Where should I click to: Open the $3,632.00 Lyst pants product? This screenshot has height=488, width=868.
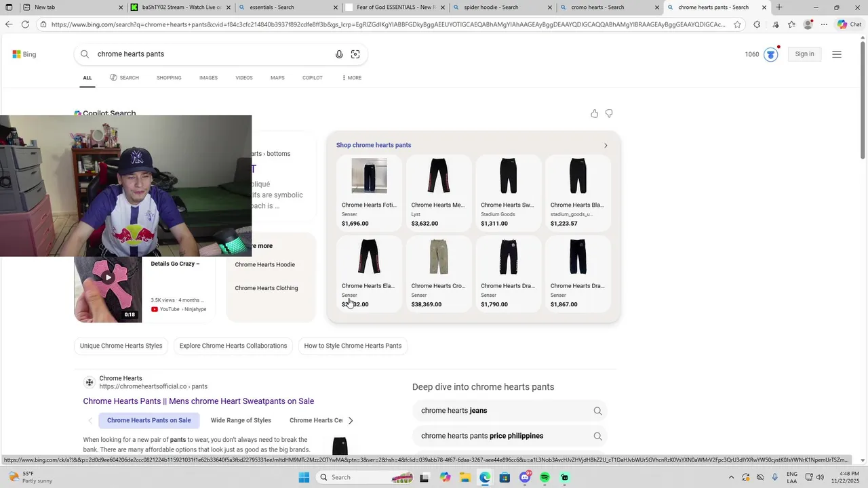pos(439,192)
